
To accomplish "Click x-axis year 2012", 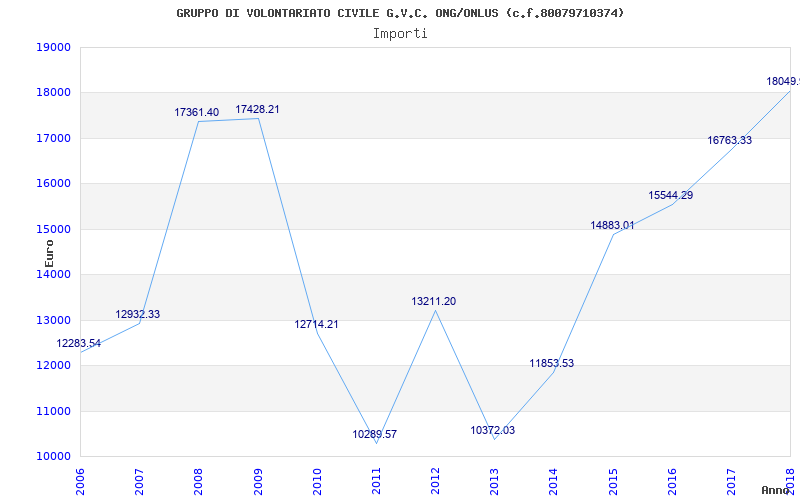I will 436,481.
